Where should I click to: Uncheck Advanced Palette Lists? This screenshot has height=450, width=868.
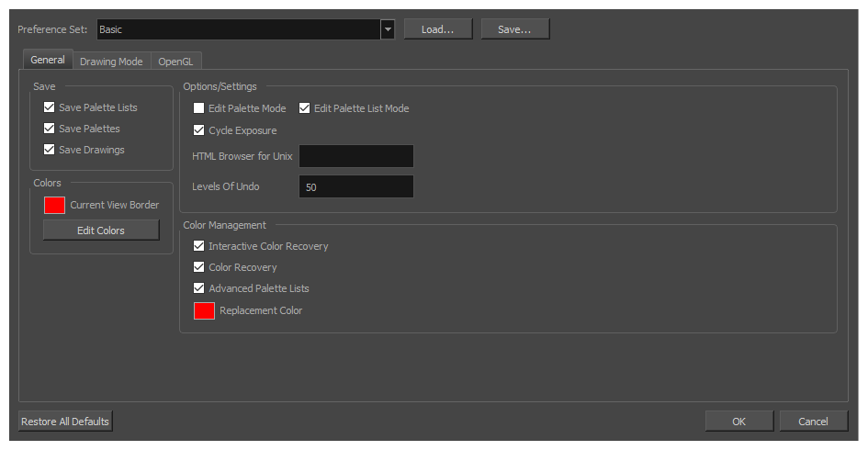coord(198,287)
